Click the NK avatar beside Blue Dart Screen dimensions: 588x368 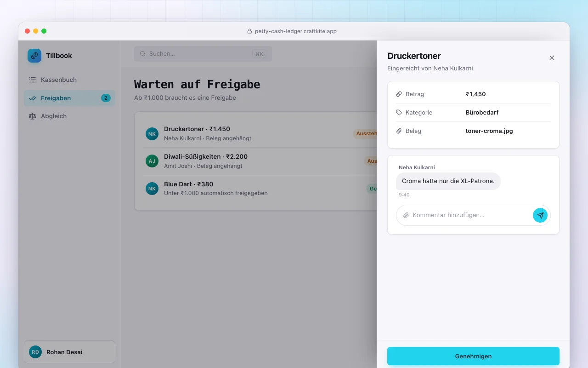coord(152,189)
